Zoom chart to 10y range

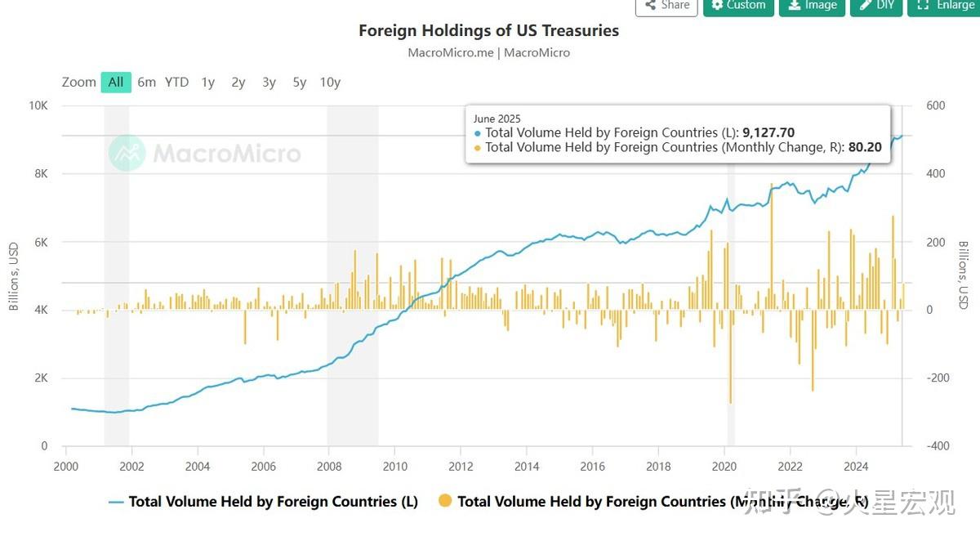pyautogui.click(x=330, y=82)
